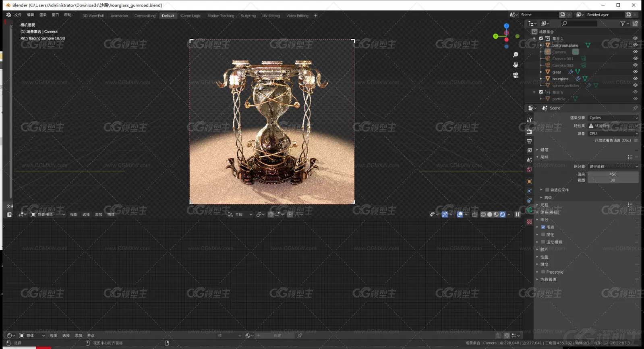Click the pin icon in properties header
The image size is (644, 349).
pos(635,108)
